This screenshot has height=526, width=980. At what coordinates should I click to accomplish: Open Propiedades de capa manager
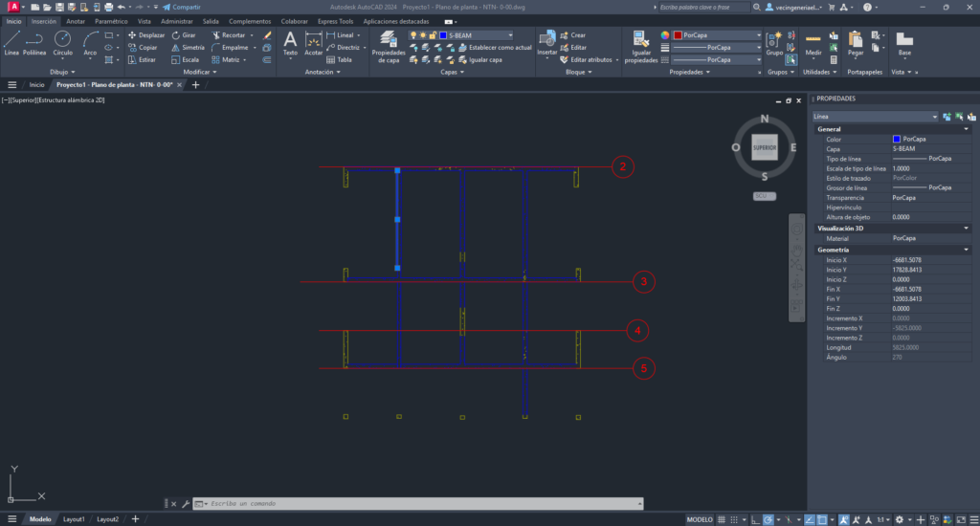389,46
